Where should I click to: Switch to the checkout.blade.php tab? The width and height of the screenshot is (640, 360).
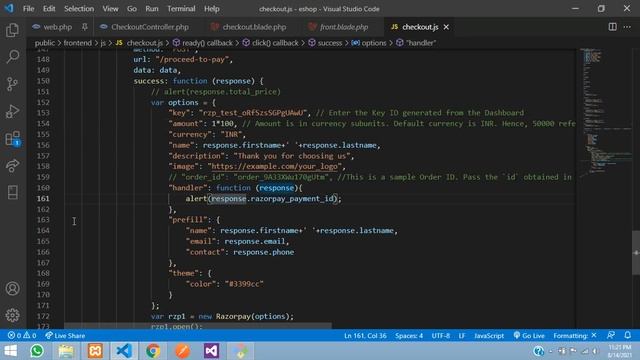click(x=254, y=27)
